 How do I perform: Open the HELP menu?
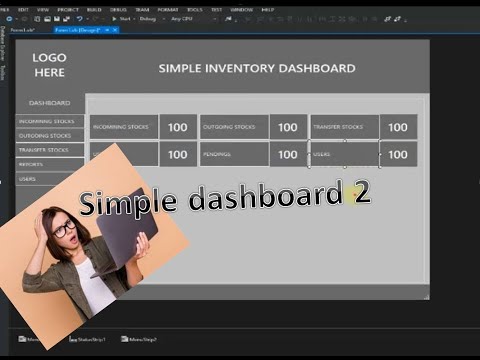click(268, 10)
